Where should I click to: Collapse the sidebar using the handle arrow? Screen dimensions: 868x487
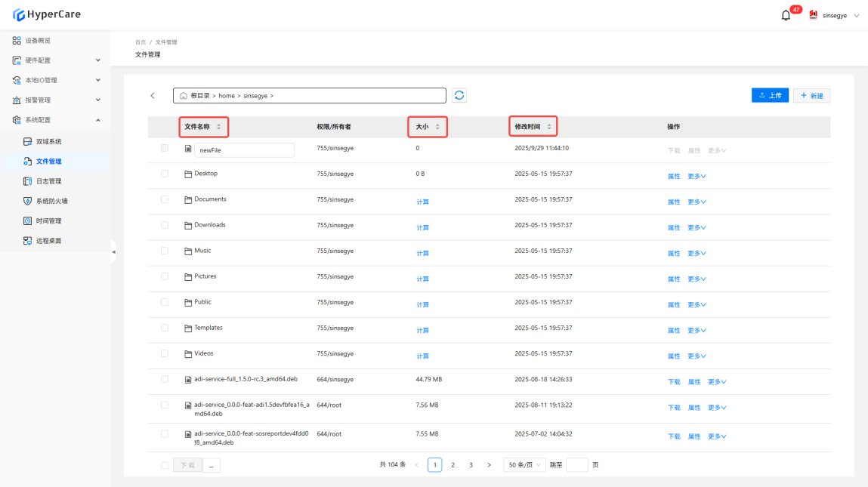point(113,251)
